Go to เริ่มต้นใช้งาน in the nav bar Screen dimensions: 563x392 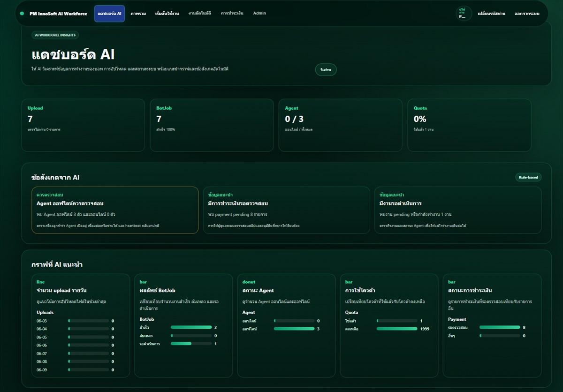pos(167,14)
